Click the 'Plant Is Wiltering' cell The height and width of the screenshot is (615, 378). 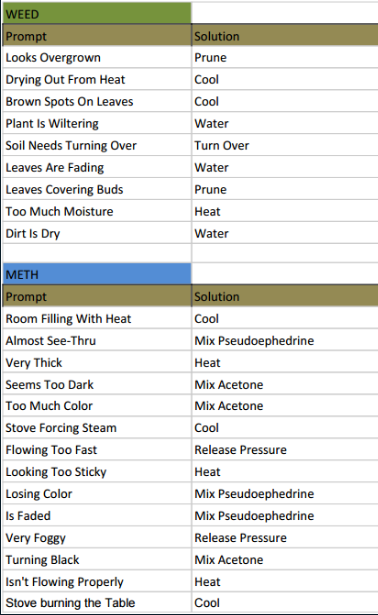click(x=97, y=123)
